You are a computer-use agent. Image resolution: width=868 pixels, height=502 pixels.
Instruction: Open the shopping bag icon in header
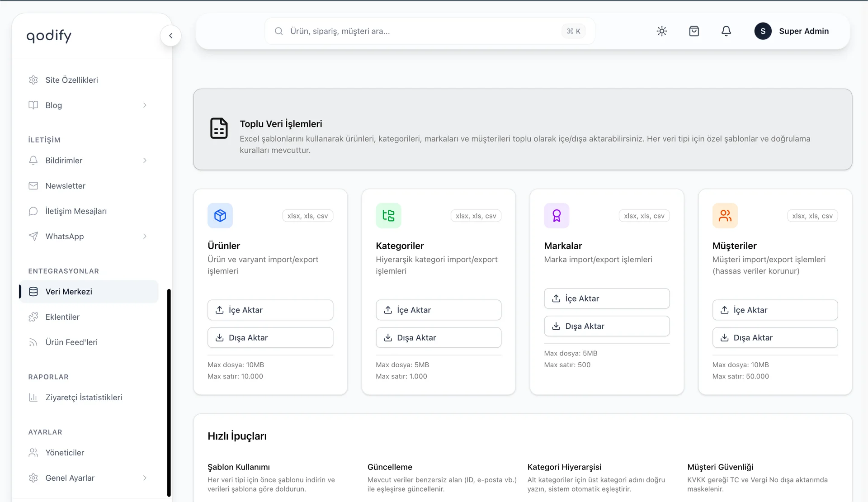click(x=694, y=31)
